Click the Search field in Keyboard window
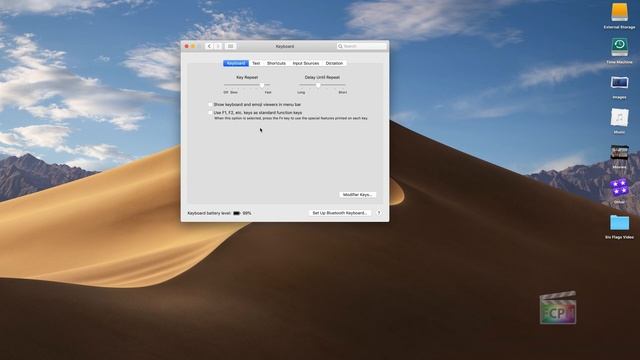640x360 pixels. (x=362, y=46)
